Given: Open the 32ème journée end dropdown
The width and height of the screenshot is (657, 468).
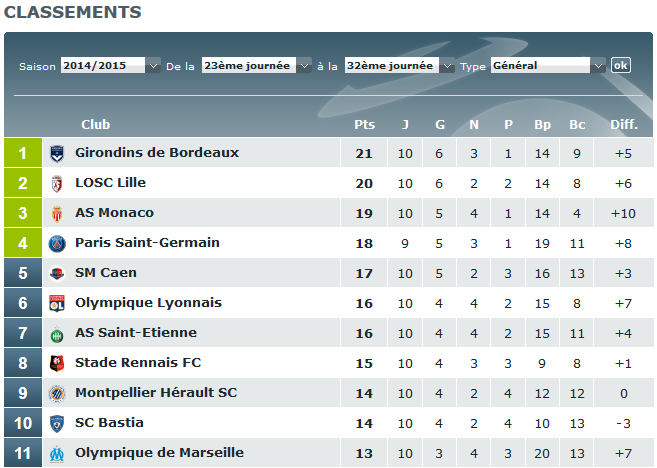Looking at the screenshot, I should pyautogui.click(x=399, y=65).
